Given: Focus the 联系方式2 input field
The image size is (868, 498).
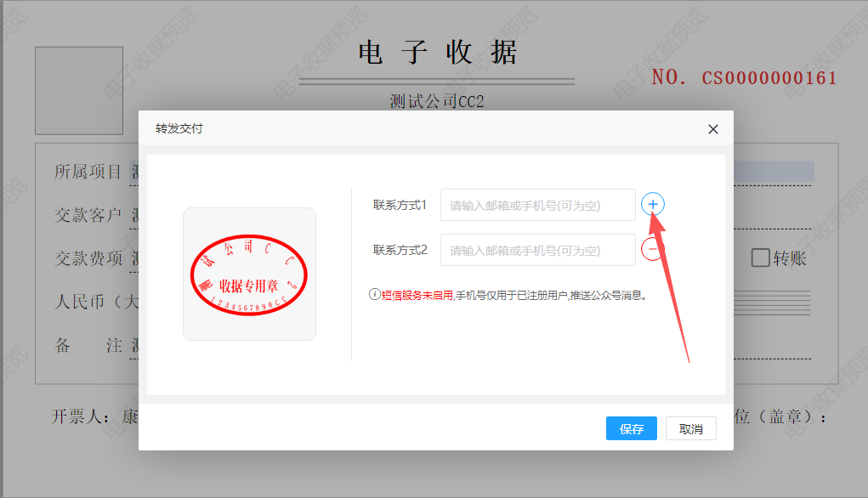Looking at the screenshot, I should coord(537,250).
